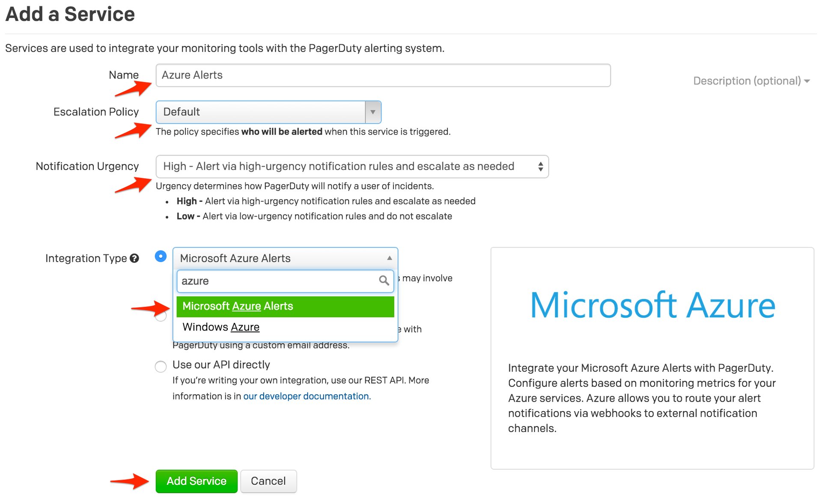Select the Use our API directly radio button

pos(161,367)
